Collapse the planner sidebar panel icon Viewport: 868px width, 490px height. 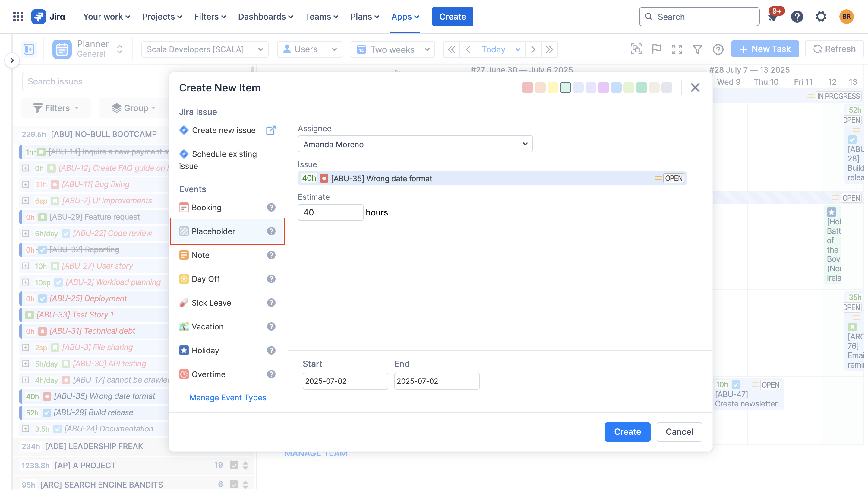(29, 49)
